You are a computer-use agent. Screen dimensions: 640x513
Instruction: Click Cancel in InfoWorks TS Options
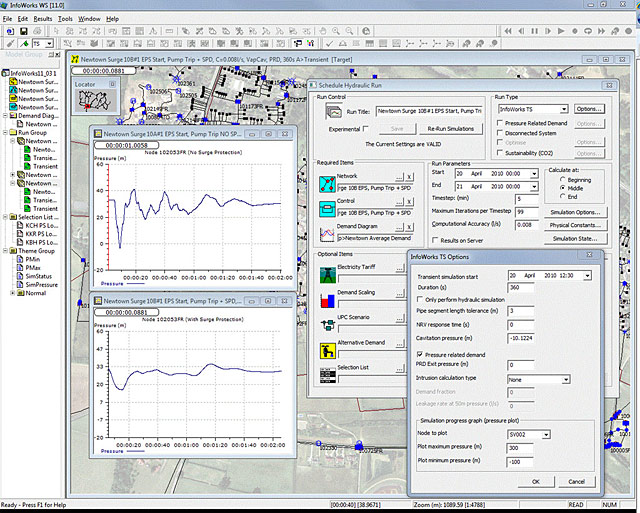tap(576, 482)
